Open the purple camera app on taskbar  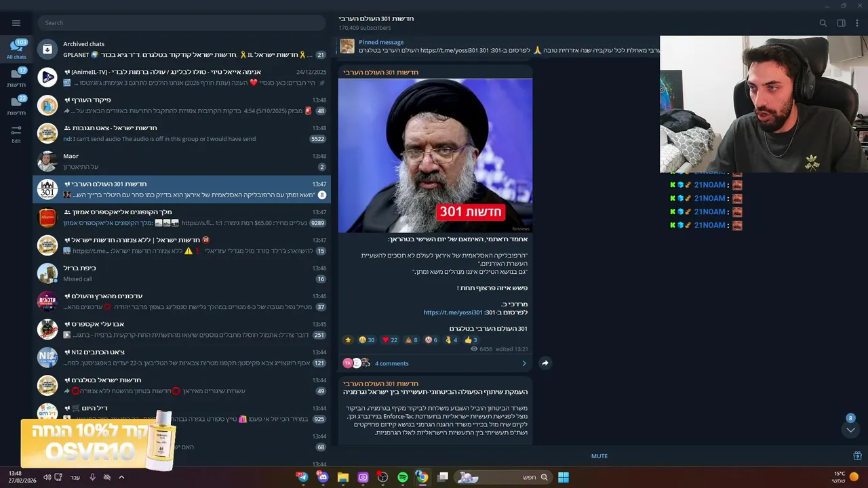(x=363, y=477)
